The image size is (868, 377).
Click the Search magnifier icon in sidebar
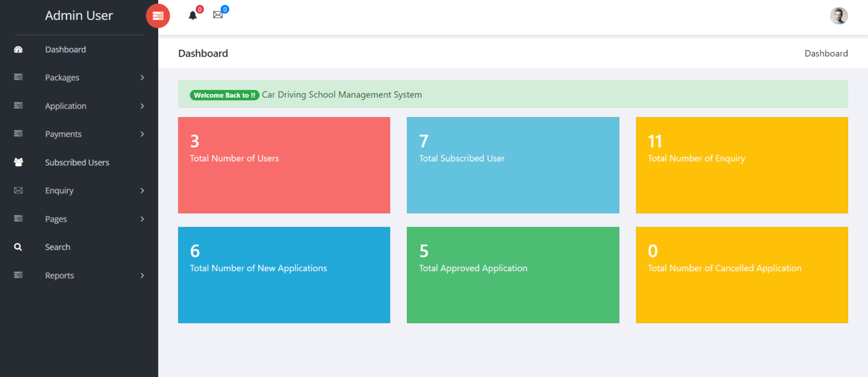coord(18,248)
